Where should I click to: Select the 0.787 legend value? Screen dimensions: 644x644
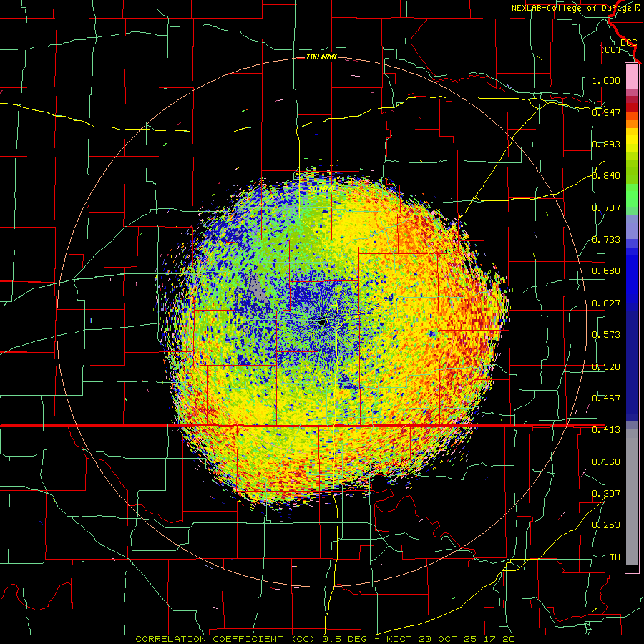click(606, 208)
